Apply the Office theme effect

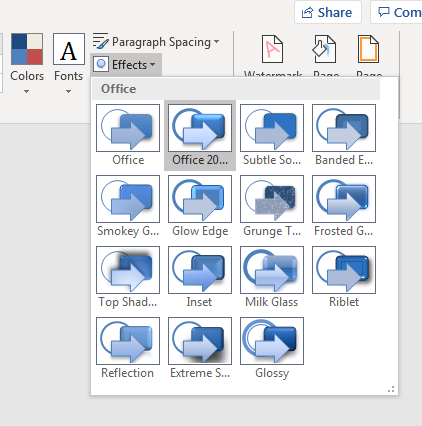coord(128,135)
